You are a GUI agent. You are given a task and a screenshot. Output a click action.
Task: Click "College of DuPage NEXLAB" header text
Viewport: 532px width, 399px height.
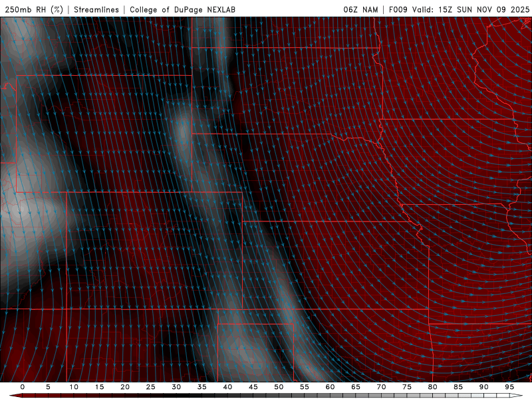point(182,9)
